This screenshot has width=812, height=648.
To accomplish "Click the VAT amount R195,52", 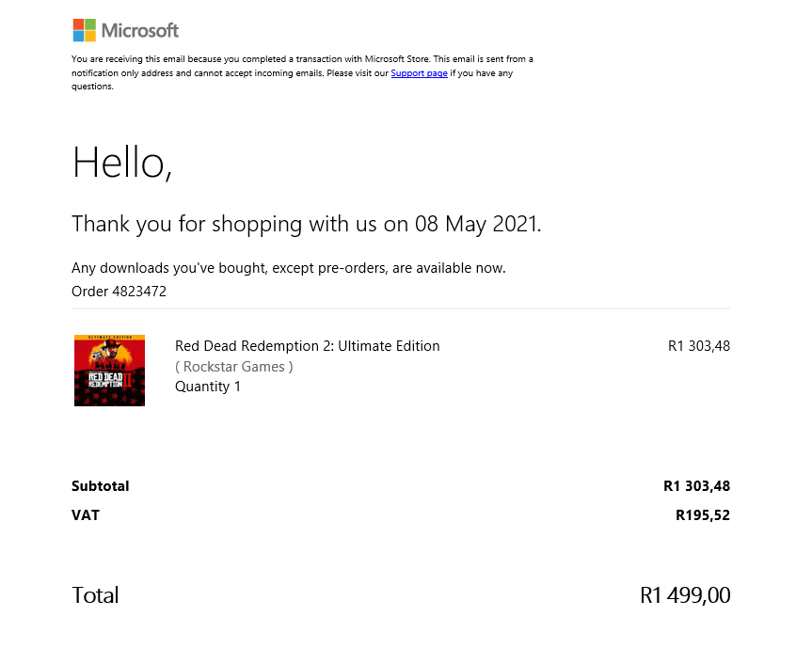I will point(703,515).
